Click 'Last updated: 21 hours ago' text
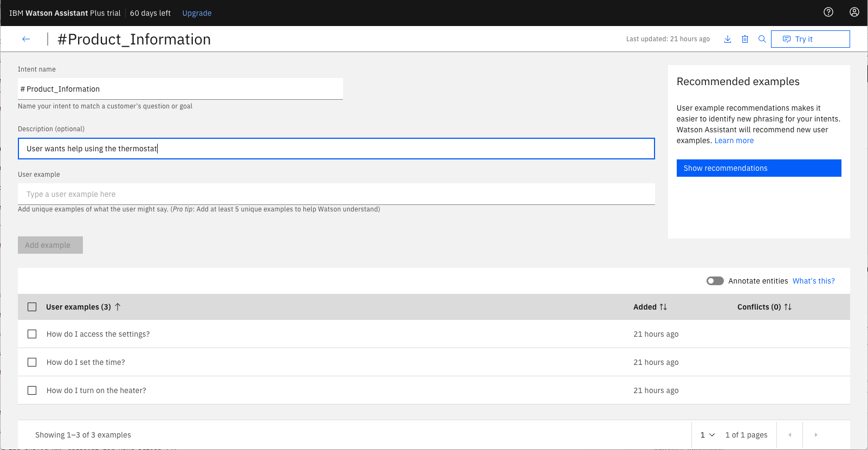 pyautogui.click(x=668, y=39)
